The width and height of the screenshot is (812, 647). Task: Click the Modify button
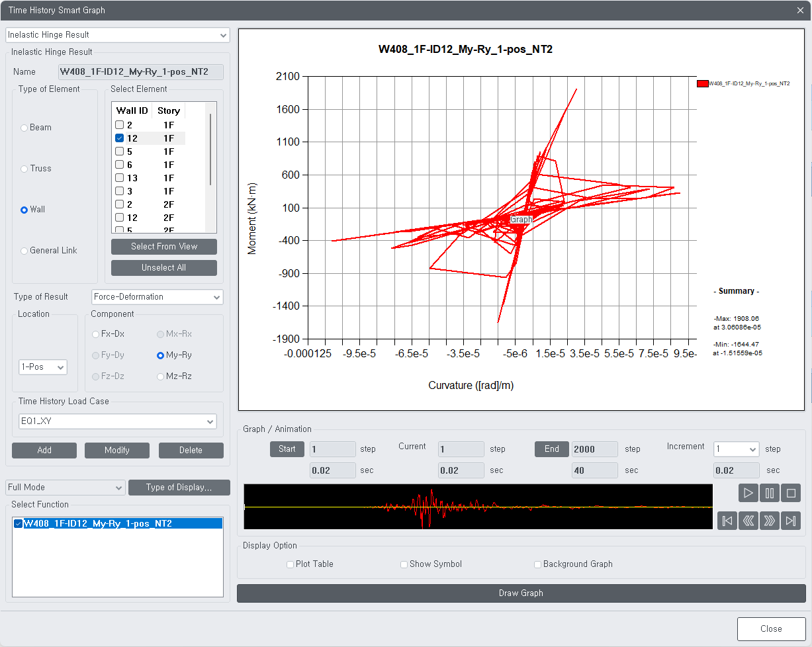coord(117,451)
